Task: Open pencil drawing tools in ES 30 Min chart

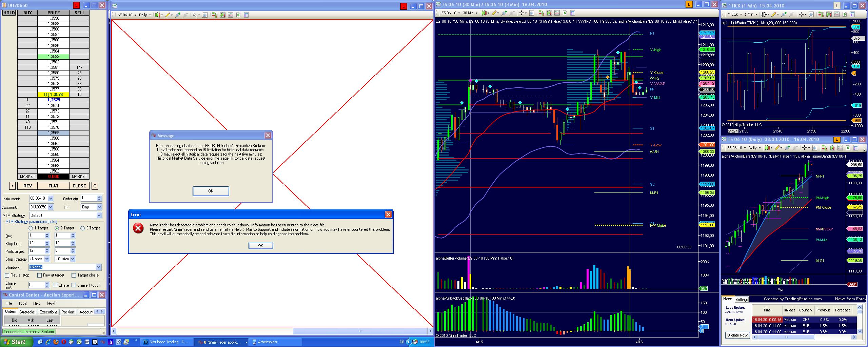Action: tap(495, 13)
